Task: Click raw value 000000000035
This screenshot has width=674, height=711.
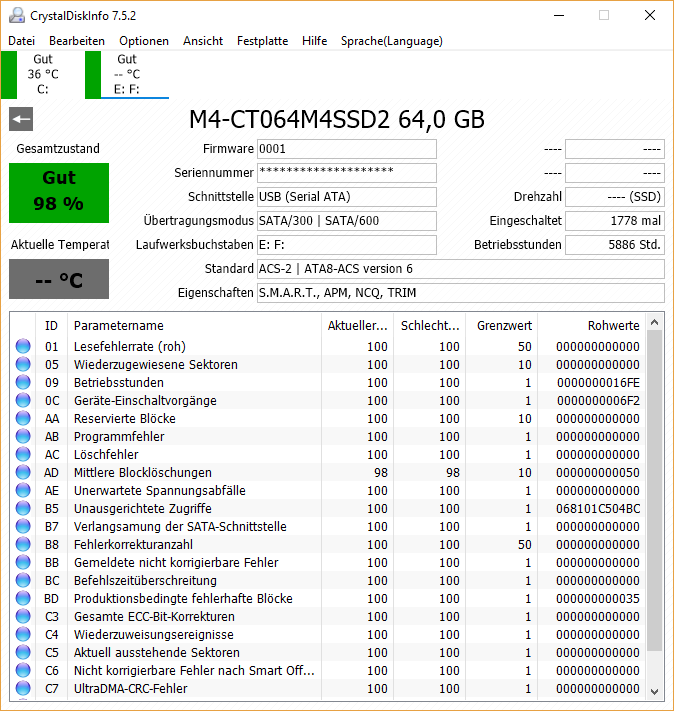Action: (598, 599)
